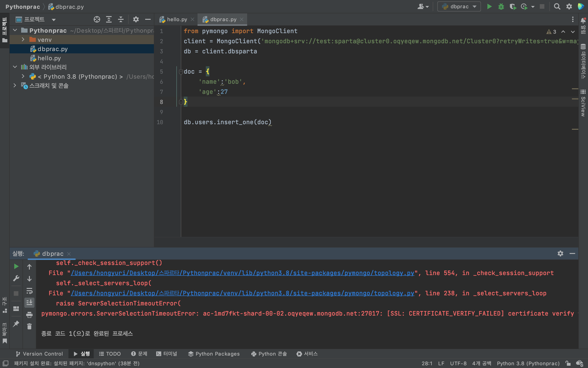The width and height of the screenshot is (588, 368).
Task: Click the colorful JetBrains icon at top right
Action: pyautogui.click(x=581, y=7)
